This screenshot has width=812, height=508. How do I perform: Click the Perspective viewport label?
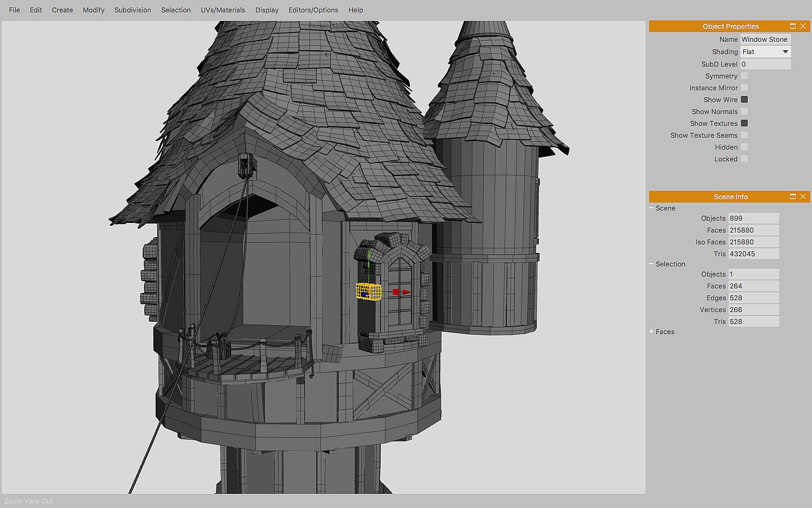tap(326, 26)
